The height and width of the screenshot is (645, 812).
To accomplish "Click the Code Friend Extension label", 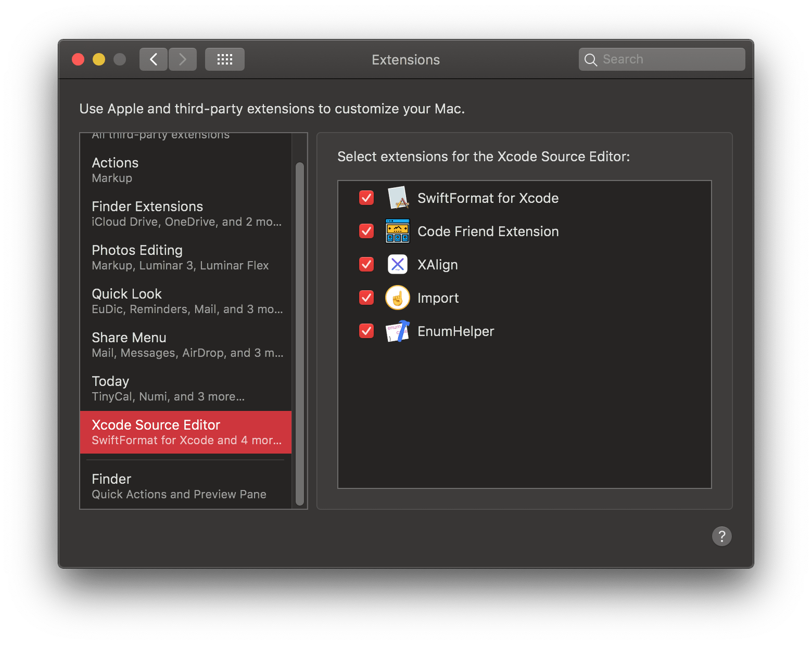I will point(488,231).
